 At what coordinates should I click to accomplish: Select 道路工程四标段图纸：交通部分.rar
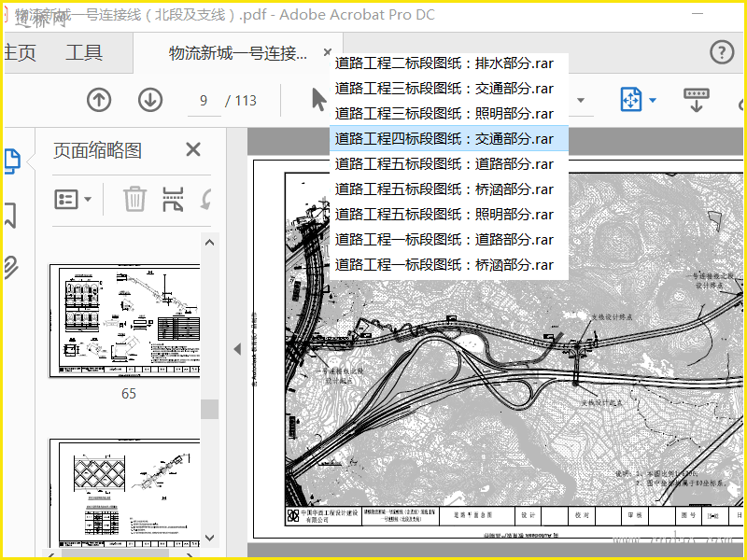[444, 139]
